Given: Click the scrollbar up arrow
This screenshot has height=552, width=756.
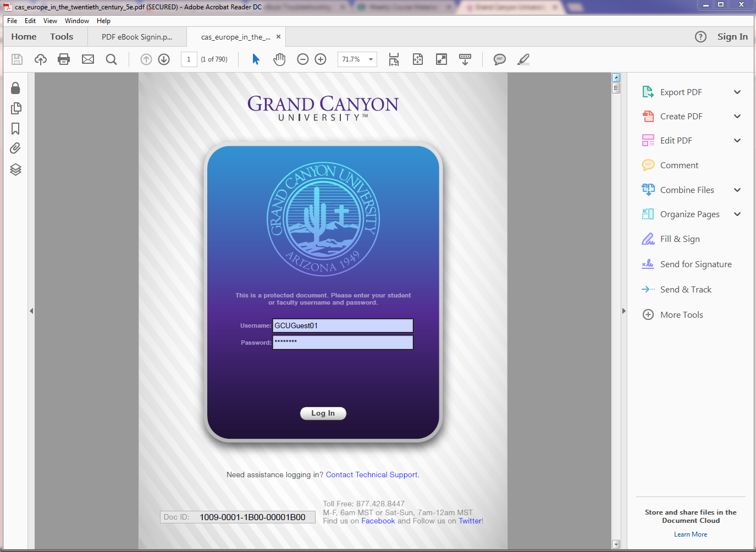Looking at the screenshot, I should tap(616, 78).
